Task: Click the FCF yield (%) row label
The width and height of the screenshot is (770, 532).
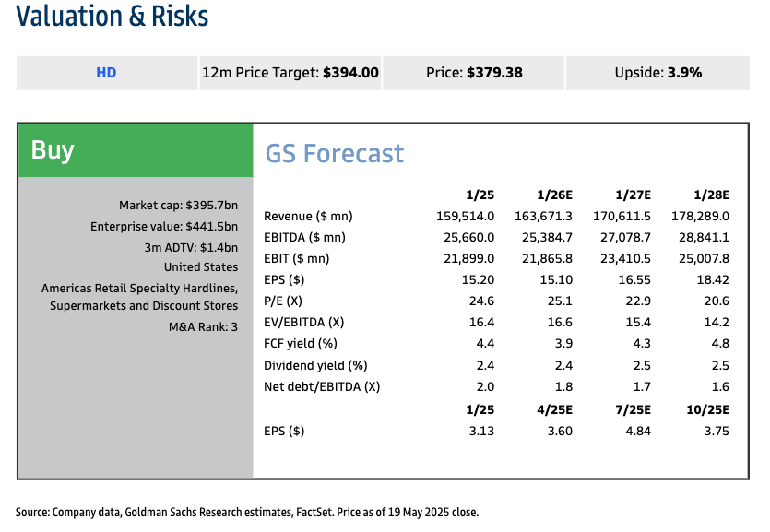Action: pyautogui.click(x=300, y=344)
